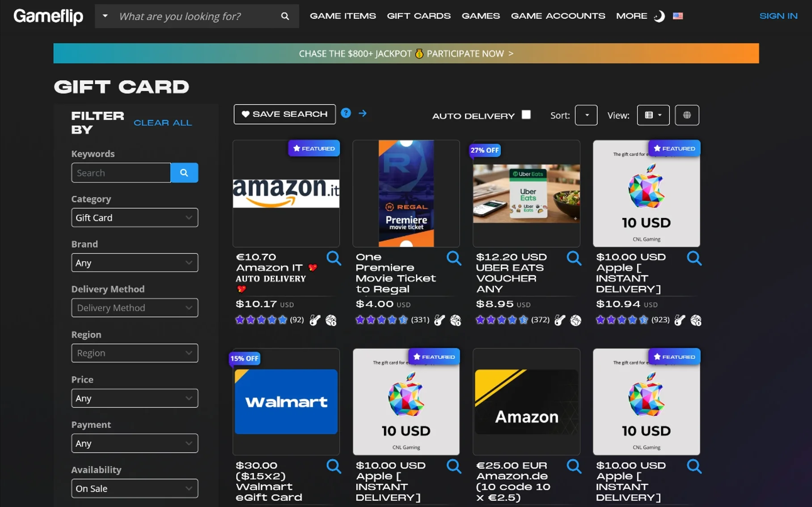Viewport: 812px width, 507px height.
Task: Open the US flag region selector
Action: 678,16
